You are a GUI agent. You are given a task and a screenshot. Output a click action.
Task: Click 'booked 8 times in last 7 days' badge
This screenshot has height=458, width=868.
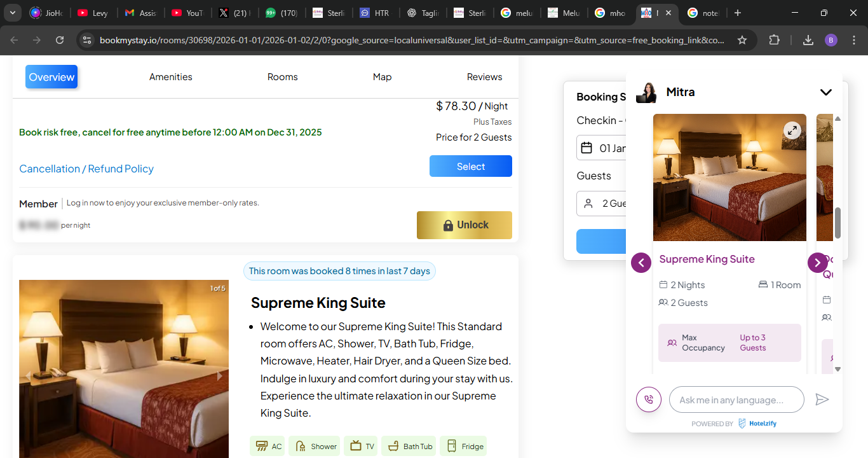click(x=339, y=271)
